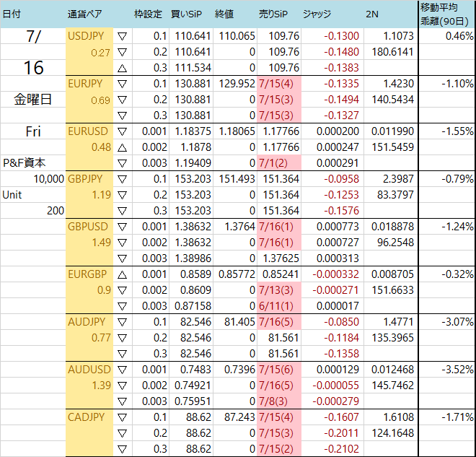The width and height of the screenshot is (476, 457).
Task: Click the 金曜日 weekday cell
Action: 32,100
